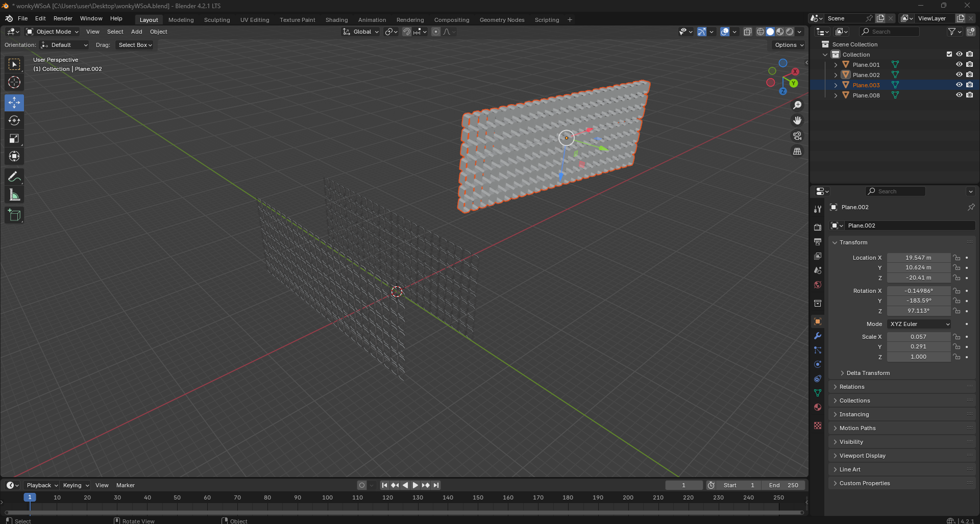Disable Plane.008 in renders camera icon

tap(969, 95)
